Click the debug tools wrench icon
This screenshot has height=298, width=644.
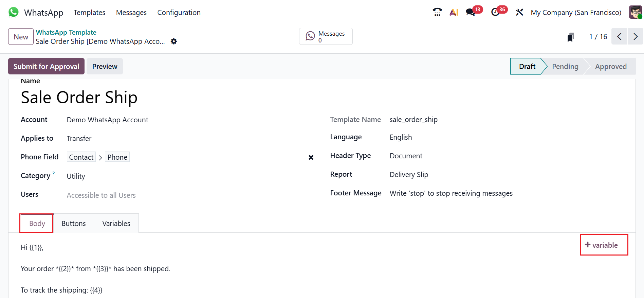coord(519,12)
